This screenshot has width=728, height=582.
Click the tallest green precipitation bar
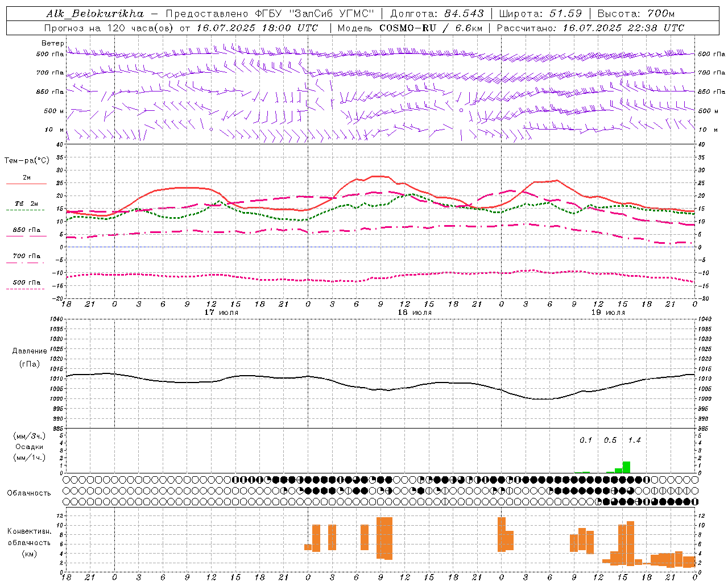(x=626, y=467)
